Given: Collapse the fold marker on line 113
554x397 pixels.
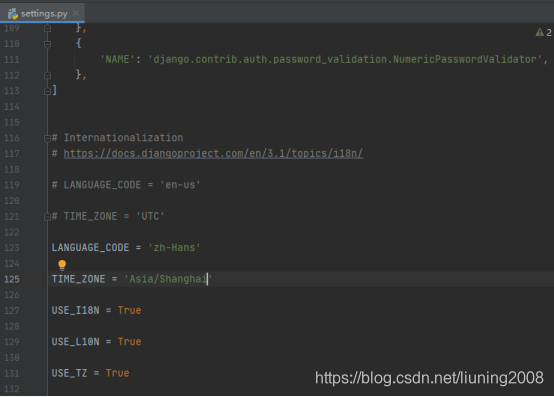Looking at the screenshot, I should (47, 91).
